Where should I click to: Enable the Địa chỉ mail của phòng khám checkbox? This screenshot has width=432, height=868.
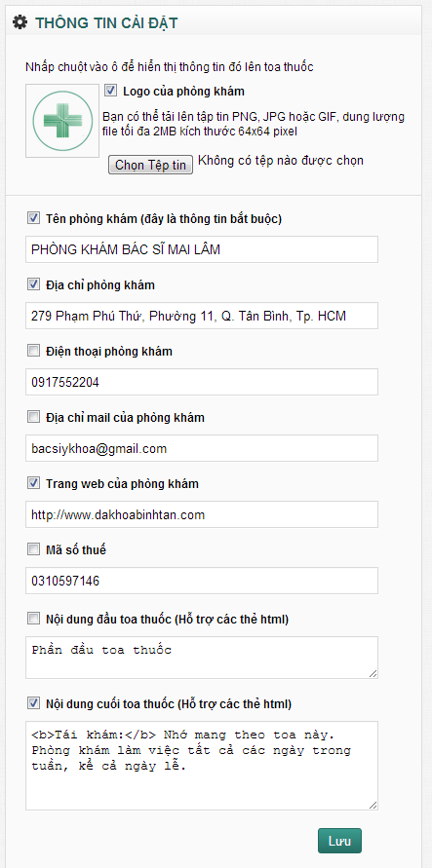click(x=34, y=417)
